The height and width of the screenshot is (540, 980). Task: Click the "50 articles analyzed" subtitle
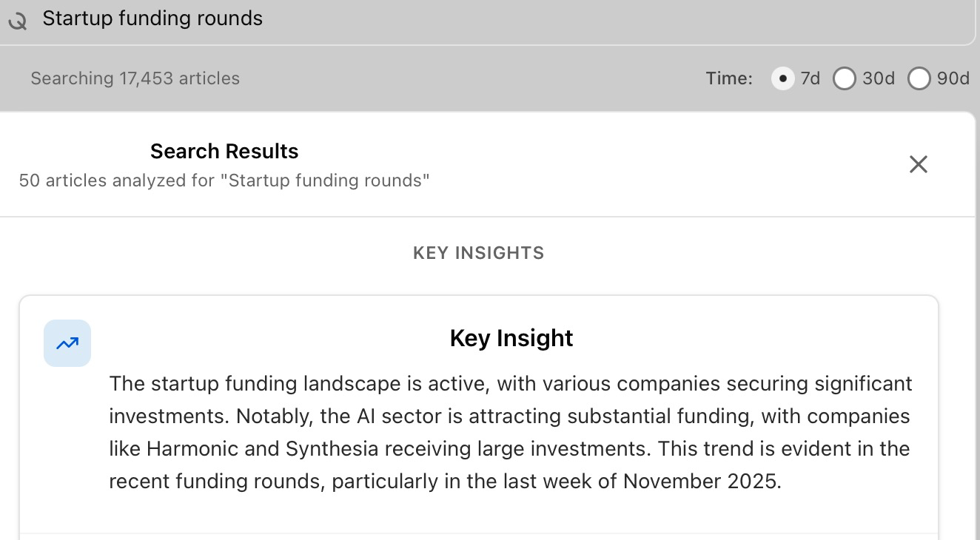[x=224, y=180]
